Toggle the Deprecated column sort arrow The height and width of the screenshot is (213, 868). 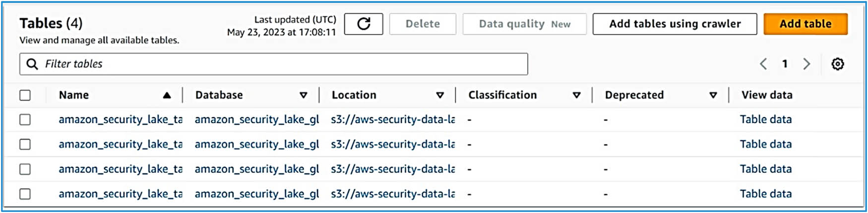pos(713,95)
